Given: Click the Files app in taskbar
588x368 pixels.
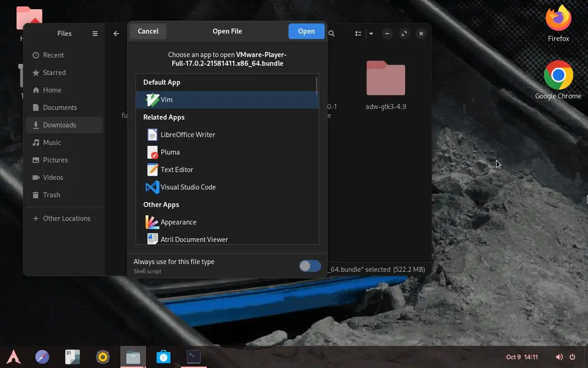Looking at the screenshot, I should click(133, 357).
